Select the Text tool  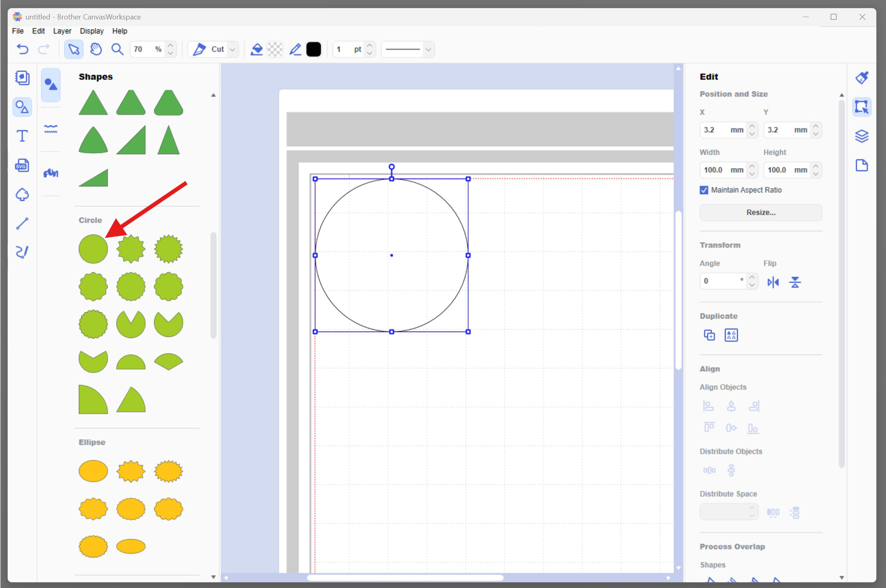[x=22, y=136]
